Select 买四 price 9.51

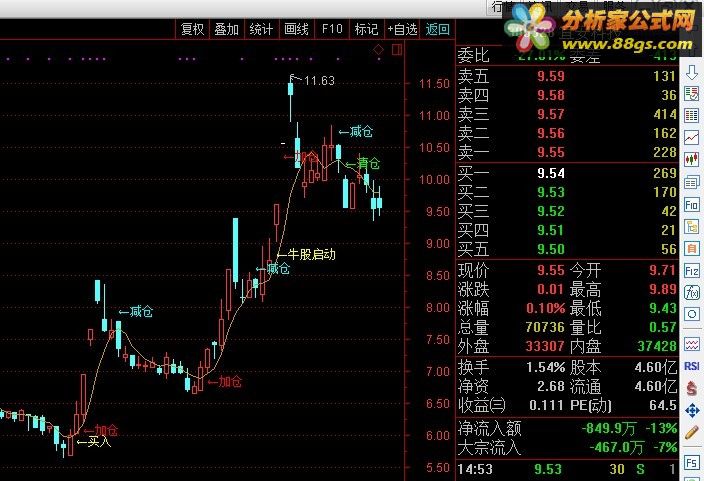point(550,230)
